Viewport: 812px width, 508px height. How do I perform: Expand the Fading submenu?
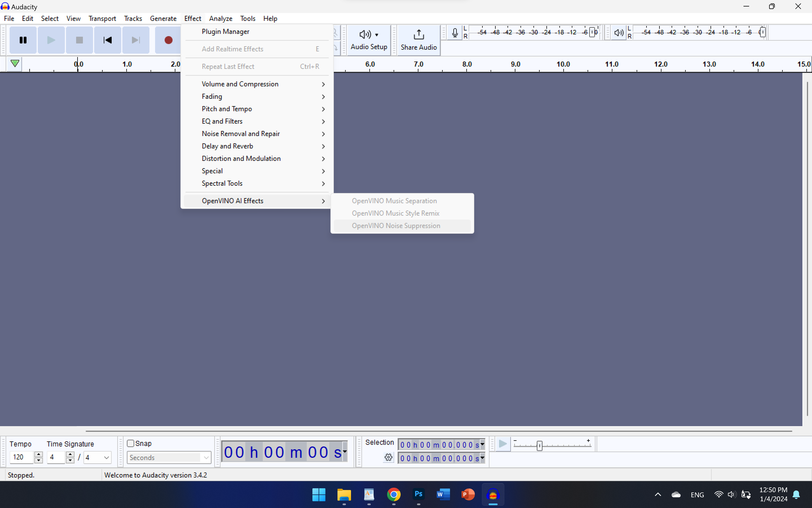[x=257, y=97]
